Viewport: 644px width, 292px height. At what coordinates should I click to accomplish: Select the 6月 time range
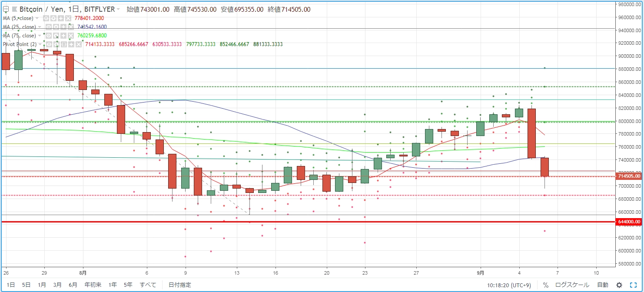(73, 285)
